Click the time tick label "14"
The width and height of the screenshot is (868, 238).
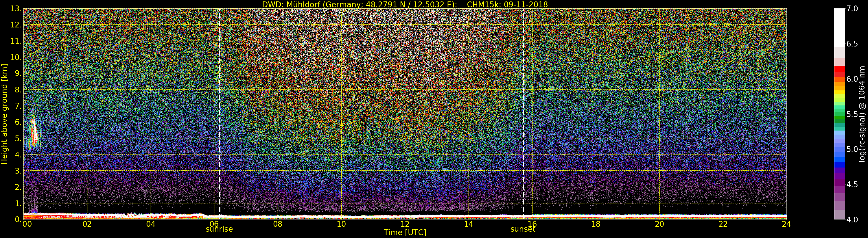[x=468, y=224]
